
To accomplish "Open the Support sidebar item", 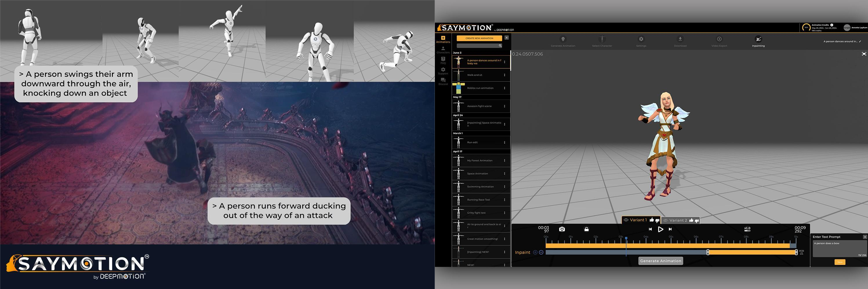I will (x=443, y=71).
